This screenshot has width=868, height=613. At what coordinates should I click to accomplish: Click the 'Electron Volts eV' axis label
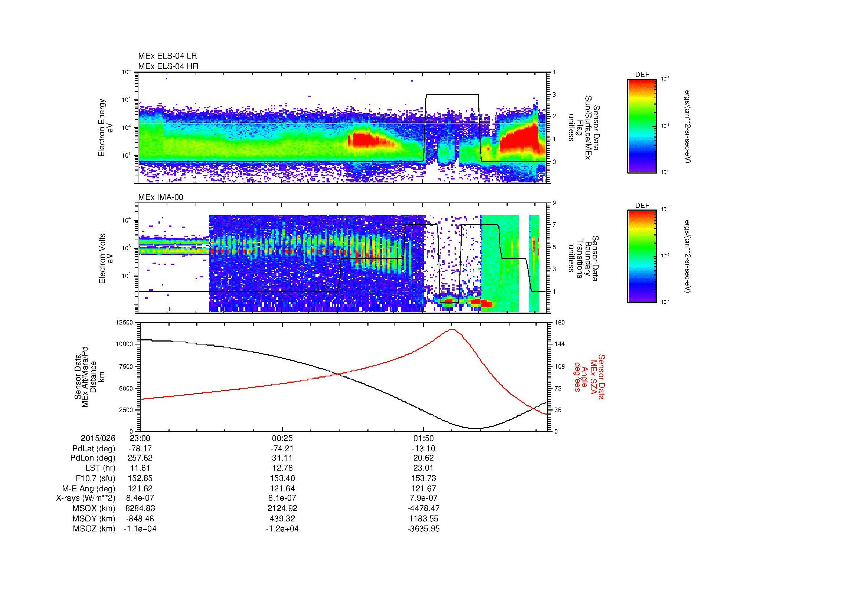(105, 259)
